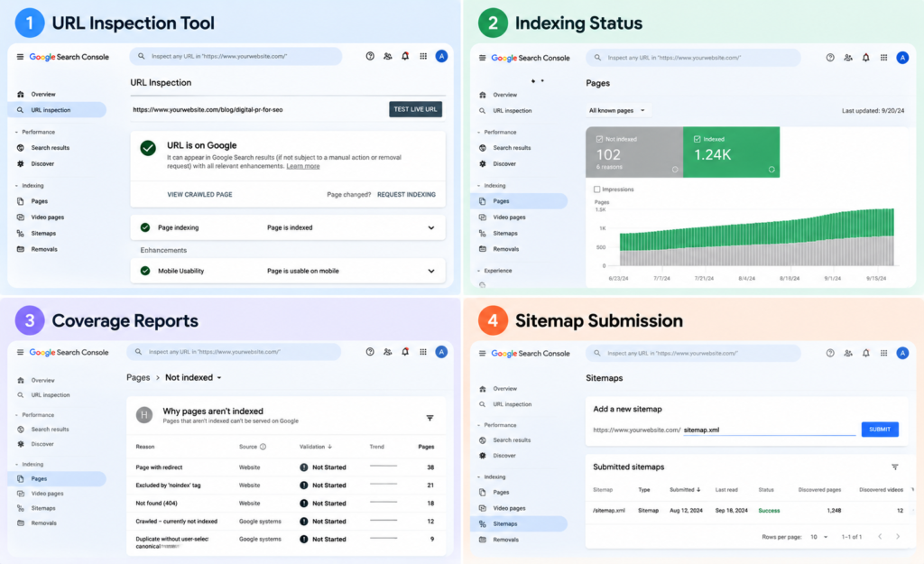The image size is (924, 564).
Task: Open Rows per page 10 dropdown
Action: [x=818, y=537]
